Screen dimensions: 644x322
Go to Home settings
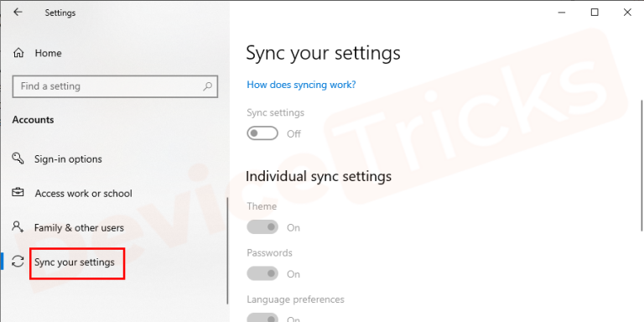pos(48,53)
